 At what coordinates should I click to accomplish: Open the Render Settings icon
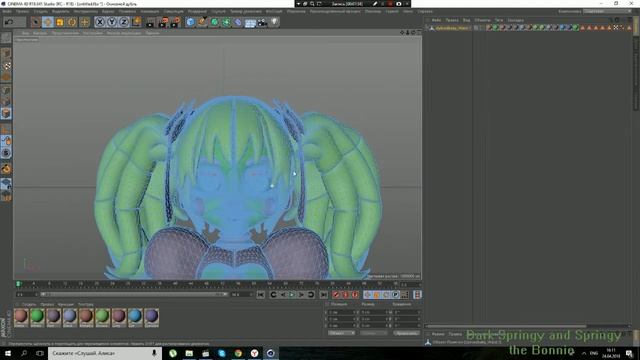176,22
